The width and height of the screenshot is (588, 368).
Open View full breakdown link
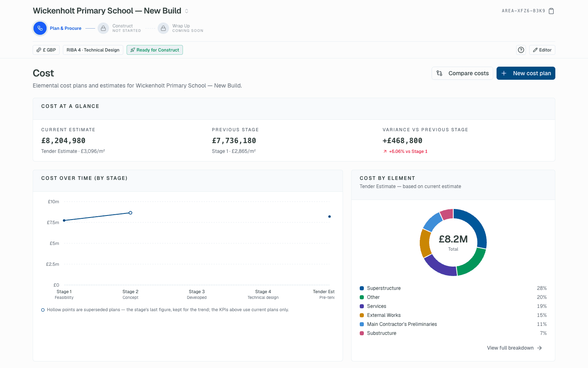click(514, 348)
